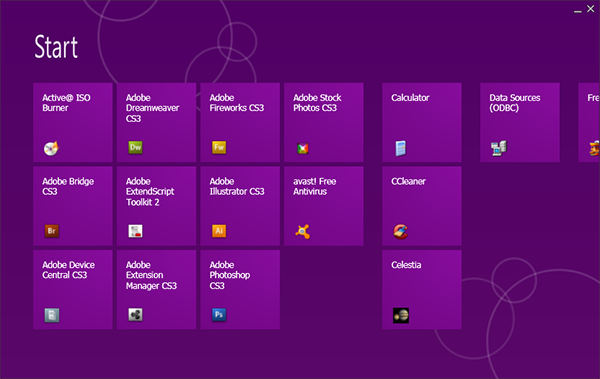Click the Adobe Bridge Br icon

[x=52, y=231]
